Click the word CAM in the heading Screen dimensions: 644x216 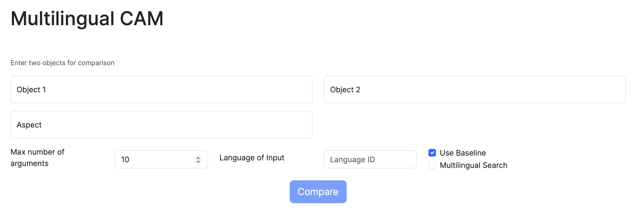pos(142,19)
